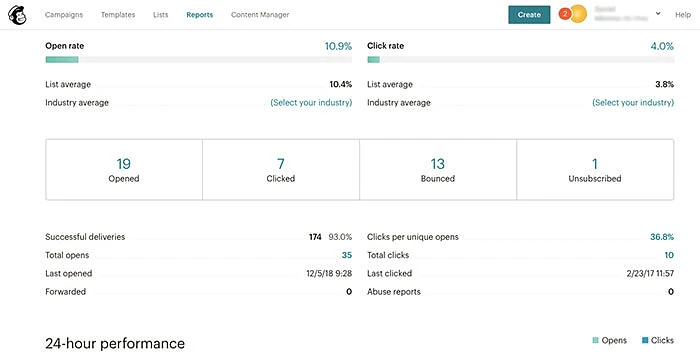Click the Click rate heading
700x360 pixels.
386,46
